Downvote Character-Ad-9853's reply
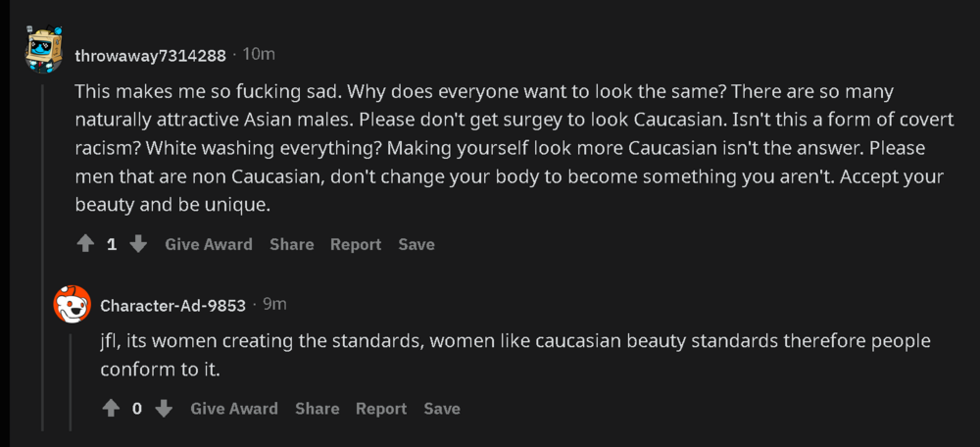The width and height of the screenshot is (980, 447). click(164, 409)
